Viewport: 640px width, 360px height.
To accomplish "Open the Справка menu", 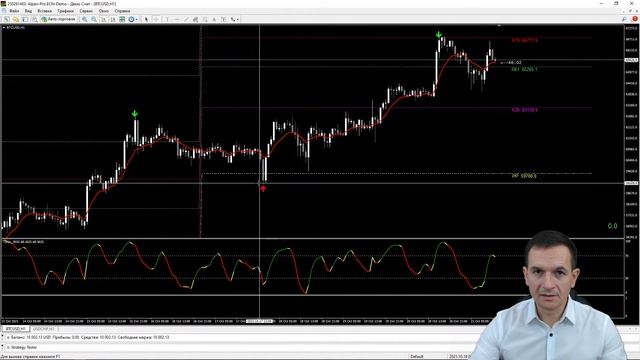I will [122, 11].
